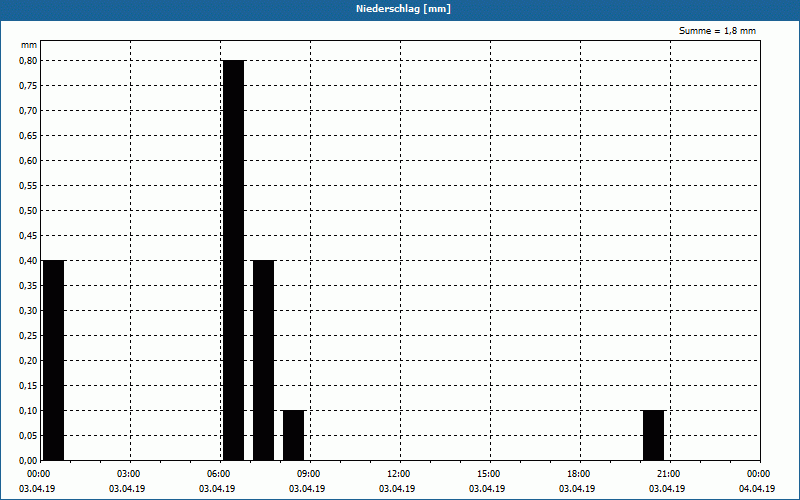Screen dimensions: 800x500
Task: Click the 06:00 time axis label
Action: 219,474
